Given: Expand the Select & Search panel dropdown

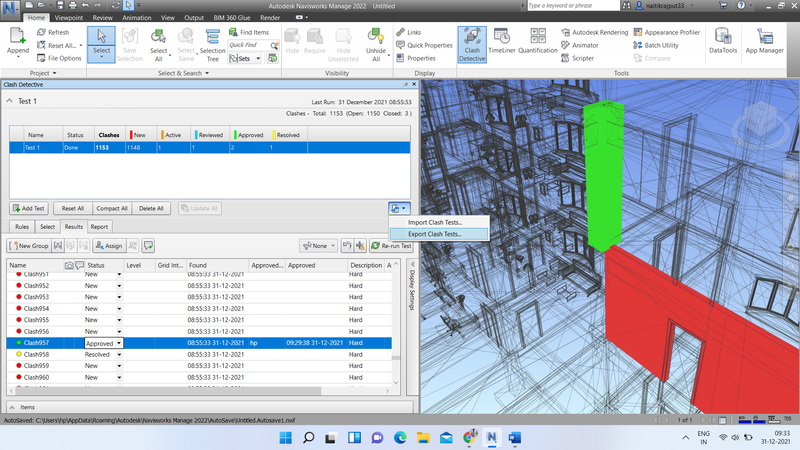Looking at the screenshot, I should (x=184, y=73).
